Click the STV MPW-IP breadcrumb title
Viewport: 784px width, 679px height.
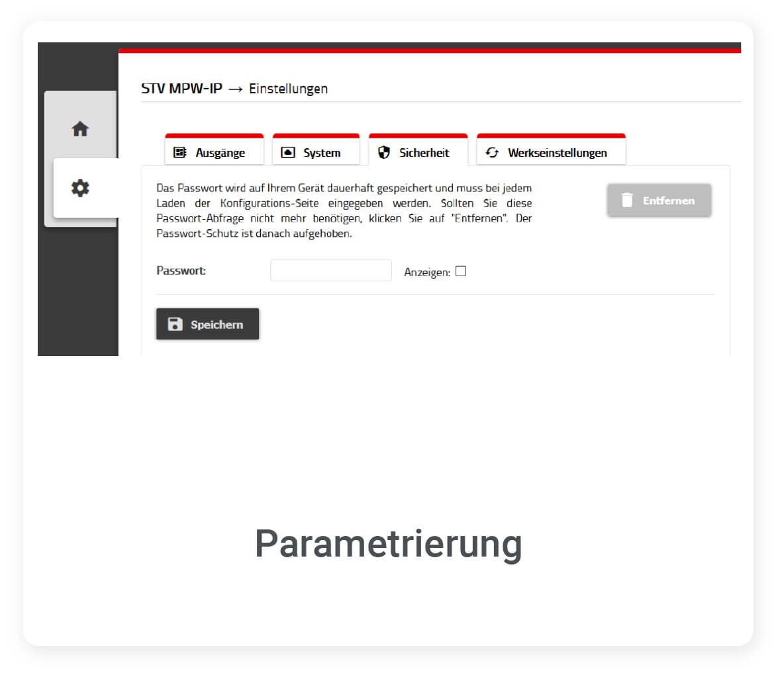click(181, 89)
